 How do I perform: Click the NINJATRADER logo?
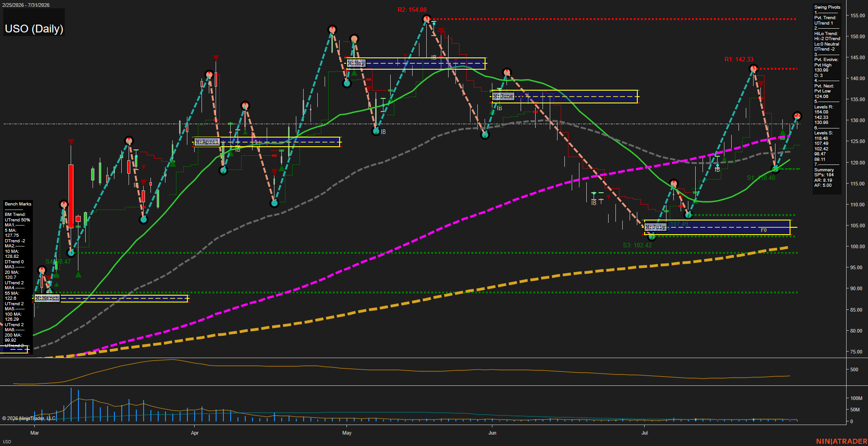pyautogui.click(x=841, y=441)
